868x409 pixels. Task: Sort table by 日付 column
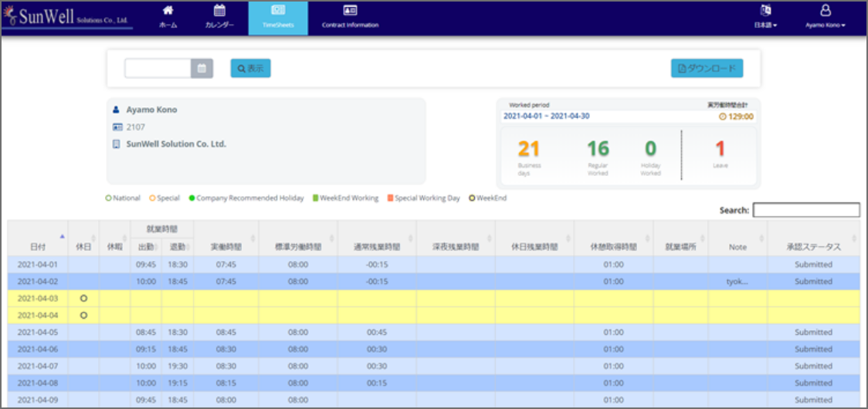pos(38,238)
